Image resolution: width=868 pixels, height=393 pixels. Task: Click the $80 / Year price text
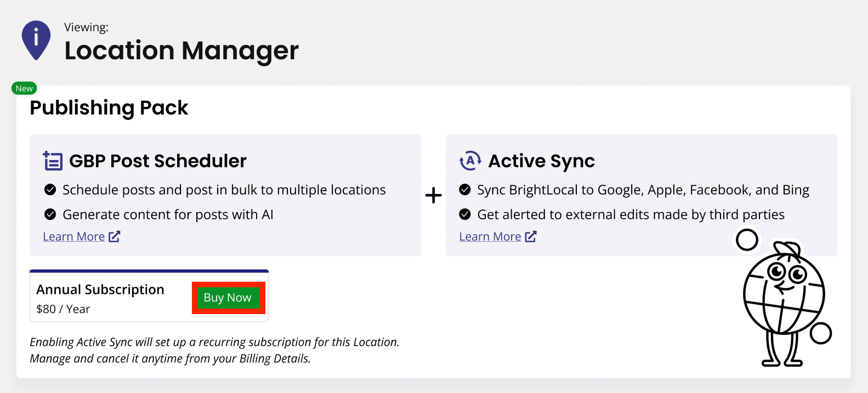[x=63, y=309]
